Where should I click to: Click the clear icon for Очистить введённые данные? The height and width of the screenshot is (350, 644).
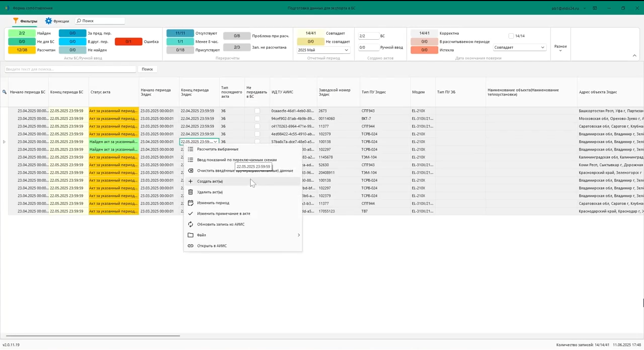191,171
